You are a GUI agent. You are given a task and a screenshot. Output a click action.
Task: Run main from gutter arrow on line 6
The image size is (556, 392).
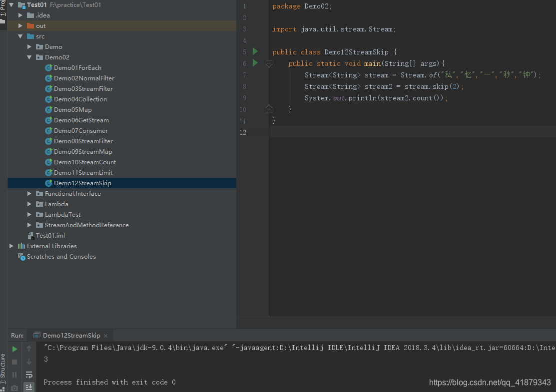(255, 63)
